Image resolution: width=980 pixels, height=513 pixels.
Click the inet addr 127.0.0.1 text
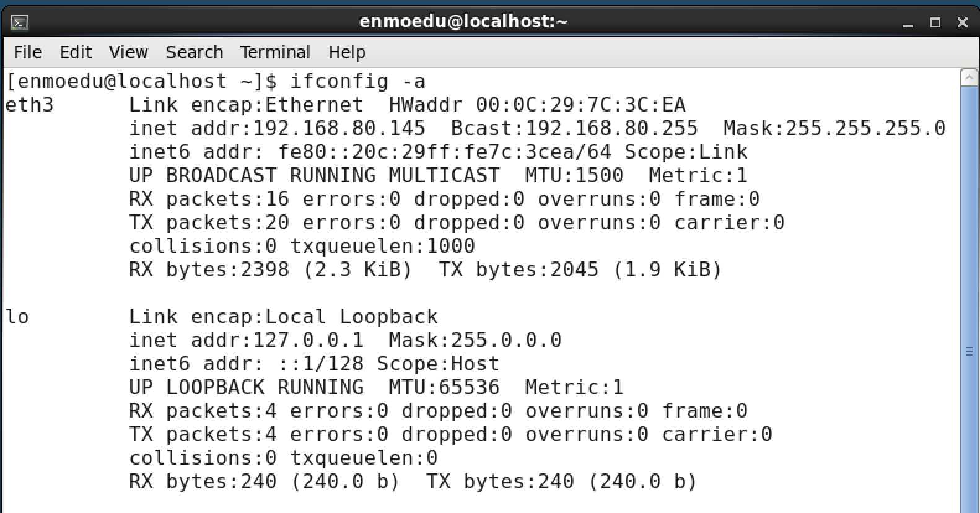point(246,340)
